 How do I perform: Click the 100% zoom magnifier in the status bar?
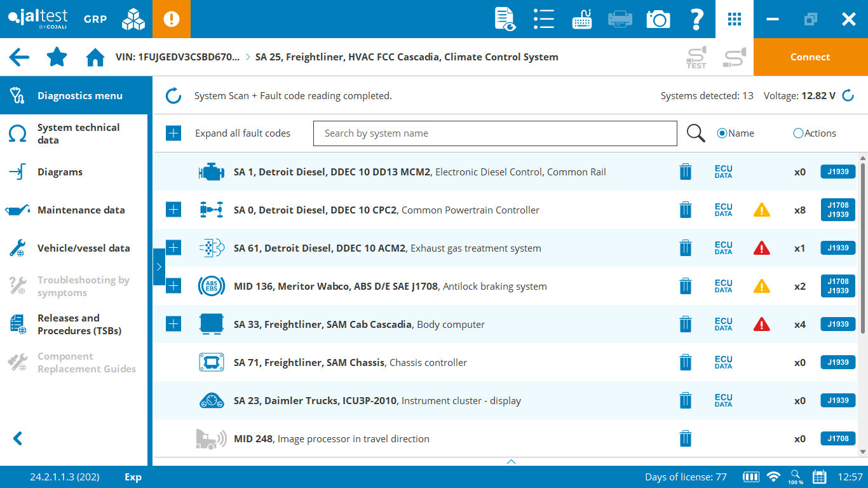[796, 477]
